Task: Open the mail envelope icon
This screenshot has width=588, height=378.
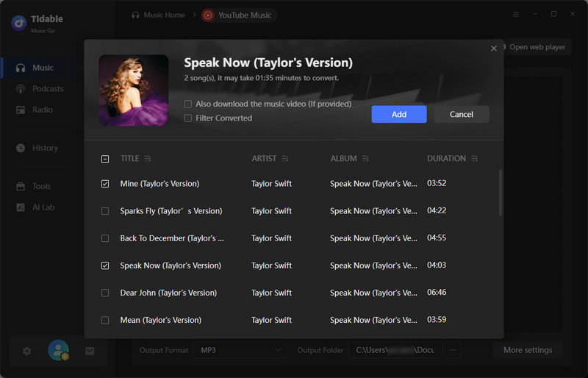Action: pyautogui.click(x=90, y=351)
